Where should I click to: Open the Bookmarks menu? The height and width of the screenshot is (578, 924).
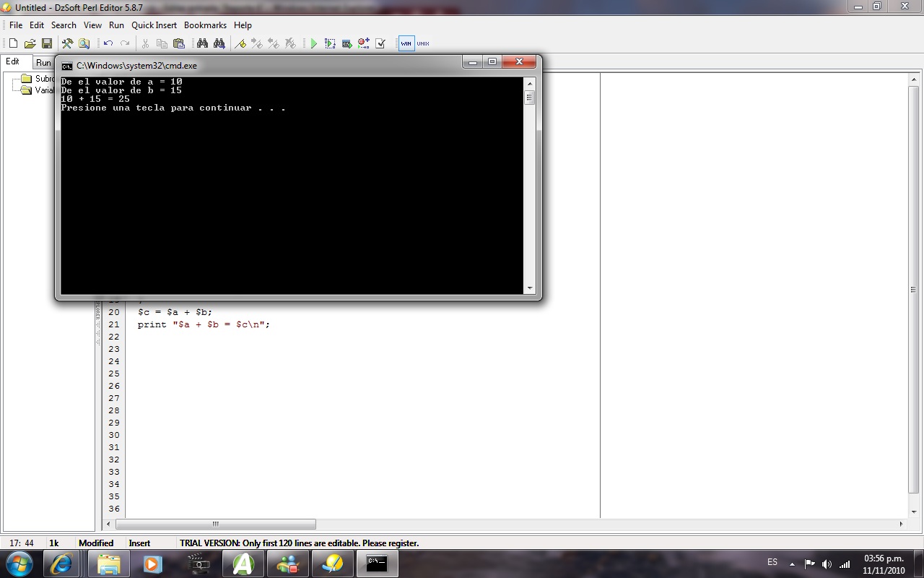[x=205, y=25]
